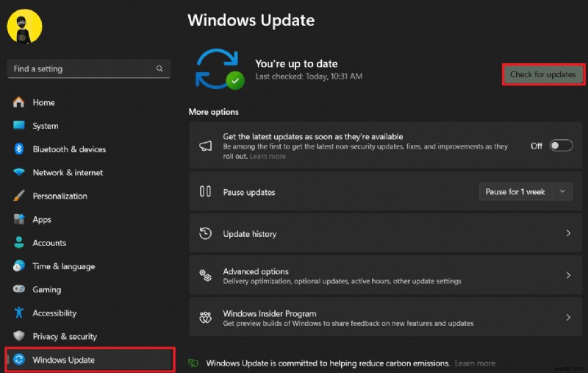Expand Windows Insider Program chevron
The image size is (588, 373).
point(568,318)
